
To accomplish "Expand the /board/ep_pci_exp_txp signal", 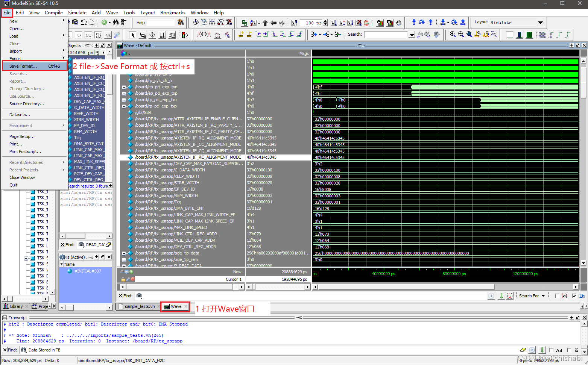I will coord(124,94).
